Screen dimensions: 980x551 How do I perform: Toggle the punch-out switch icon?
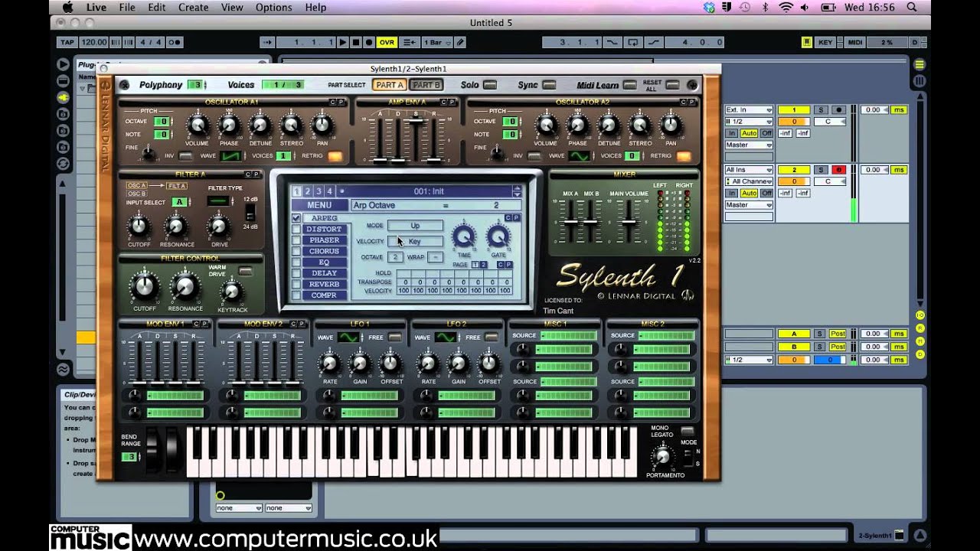point(653,43)
